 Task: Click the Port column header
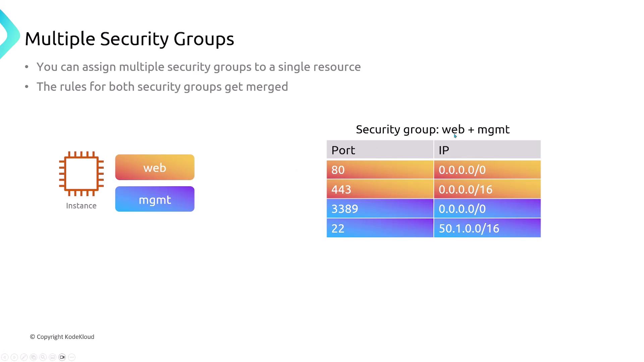pos(380,150)
